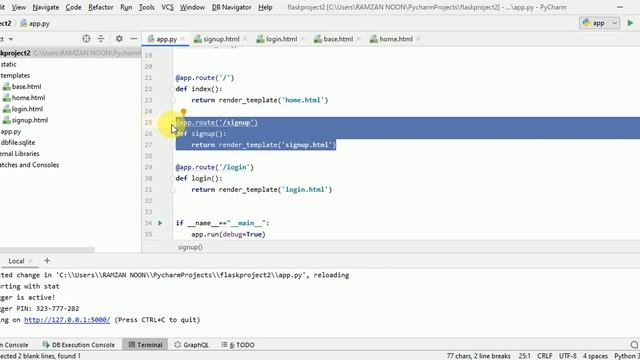Hide the project panel with minus icon
This screenshot has width=640, height=360.
(133, 39)
